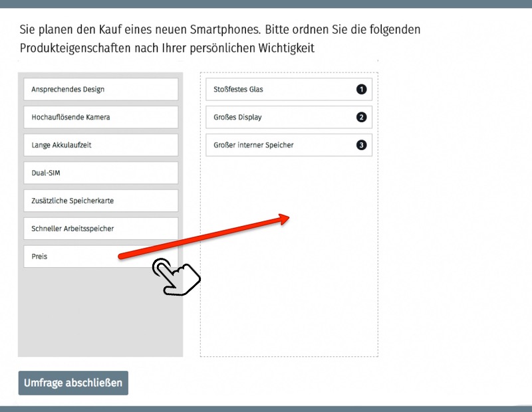Click the 'Umfrage abschließen' button

73,383
